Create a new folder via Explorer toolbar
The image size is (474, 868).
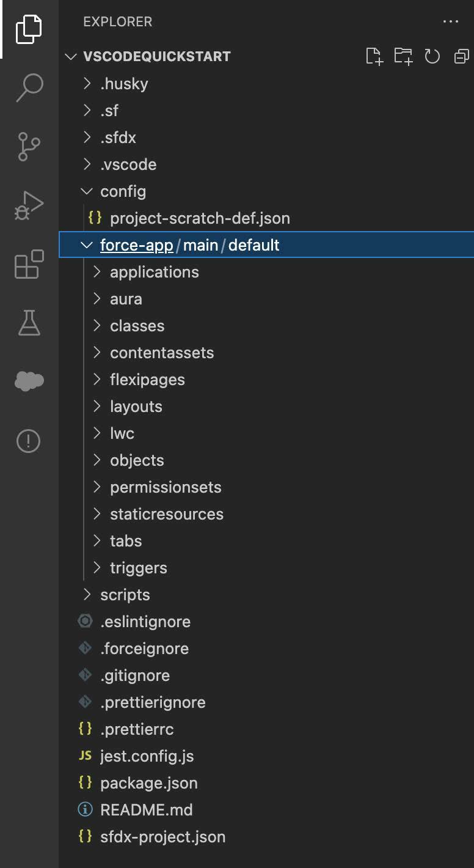coord(403,56)
